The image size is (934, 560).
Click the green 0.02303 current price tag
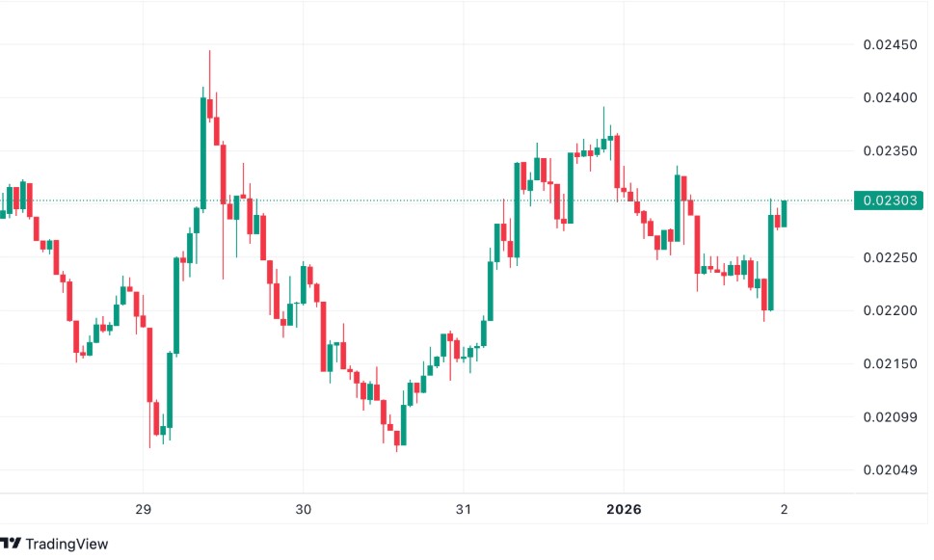pos(890,200)
